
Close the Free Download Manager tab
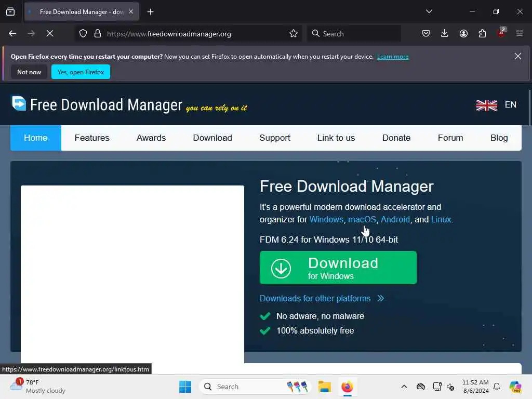pos(131,12)
